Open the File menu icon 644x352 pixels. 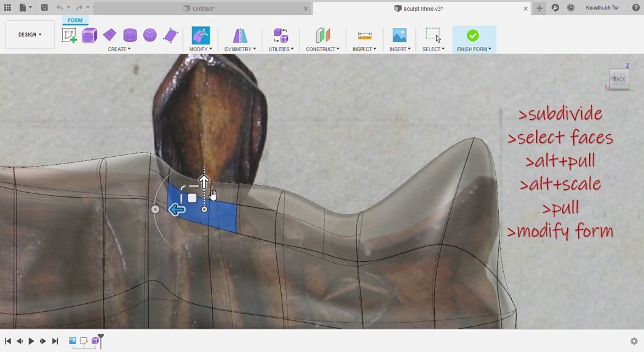[x=23, y=7]
